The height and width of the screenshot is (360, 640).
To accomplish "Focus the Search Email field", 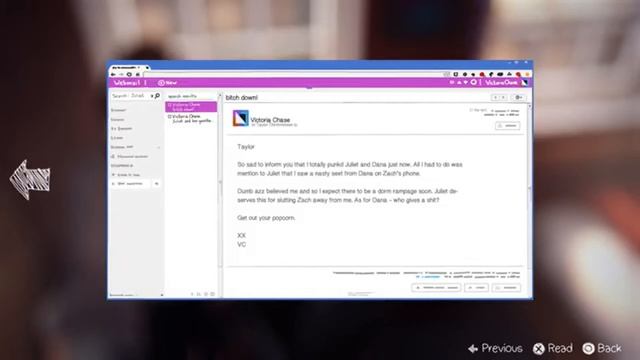I will coord(130,96).
